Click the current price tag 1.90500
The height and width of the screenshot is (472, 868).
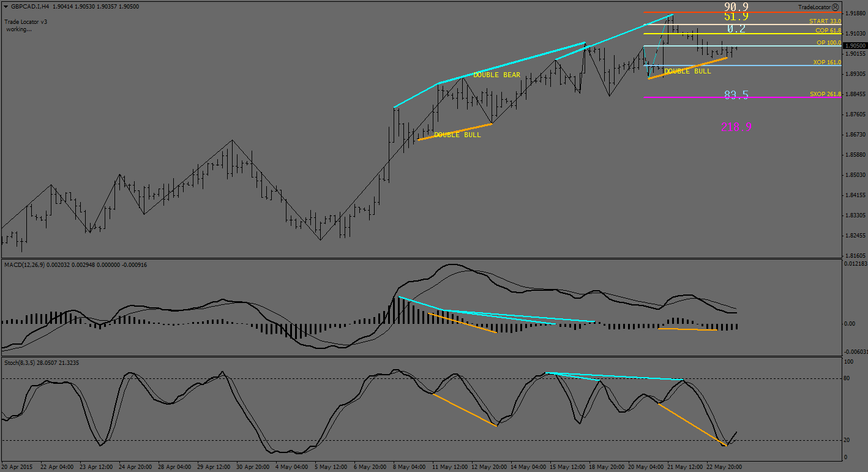(x=855, y=46)
